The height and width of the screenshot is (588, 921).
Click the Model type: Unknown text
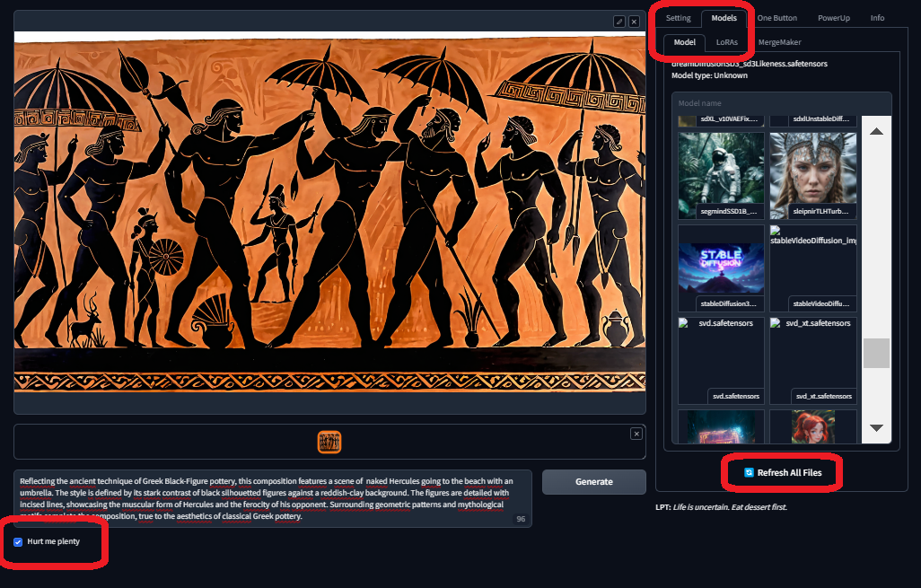pos(709,75)
